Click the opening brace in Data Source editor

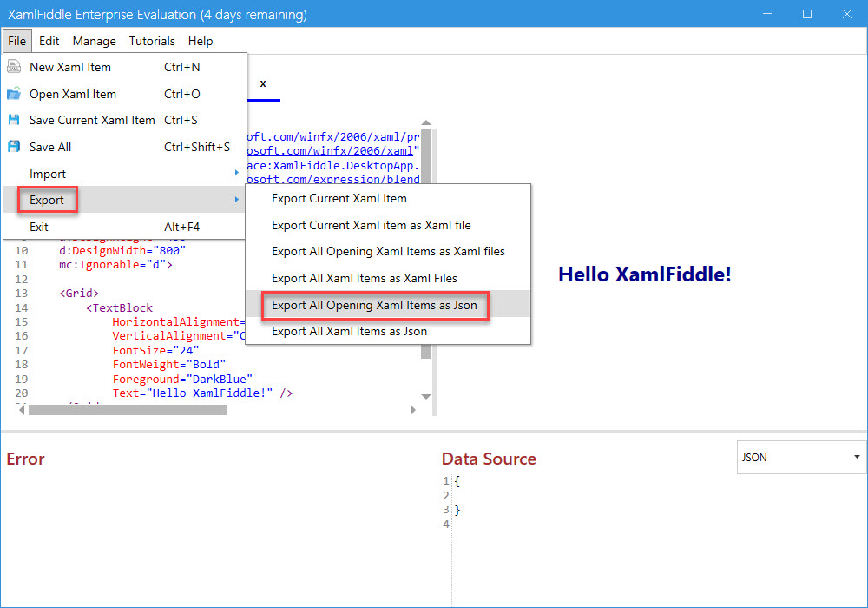pyautogui.click(x=457, y=481)
